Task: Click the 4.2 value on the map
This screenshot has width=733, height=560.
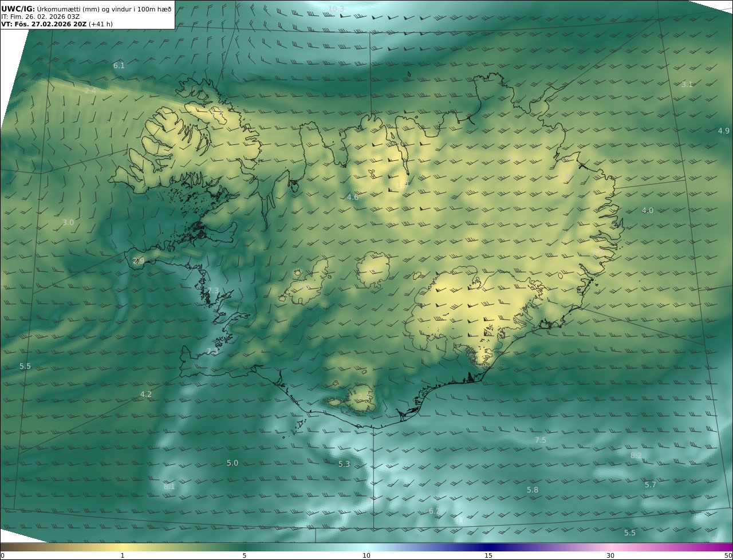Action: pos(146,394)
